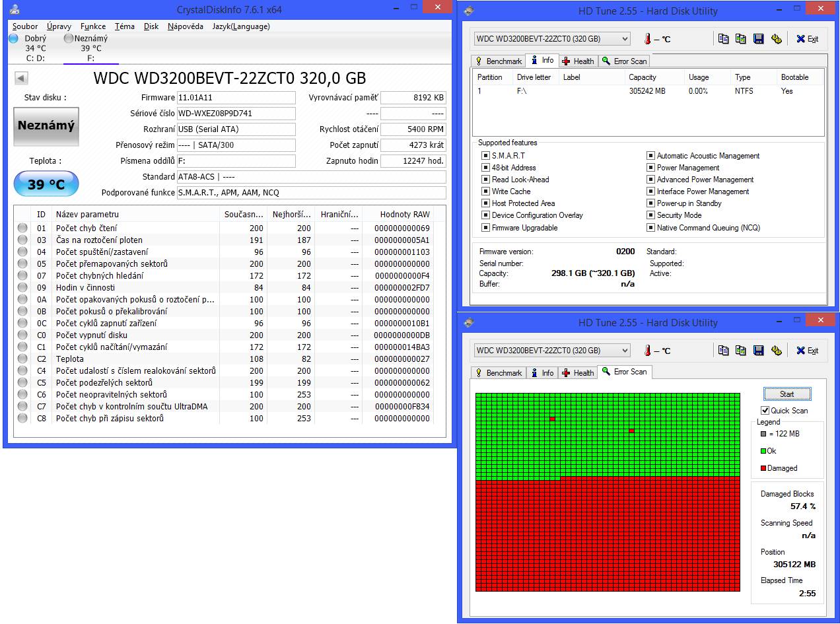This screenshot has height=624, width=840.
Task: Click the 39 °C temperature button
Action: [46, 184]
